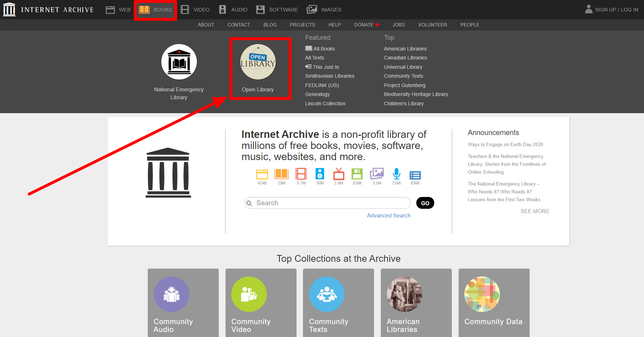Open the Images picture icon
Screen dimensions: 644x337
coord(312,10)
